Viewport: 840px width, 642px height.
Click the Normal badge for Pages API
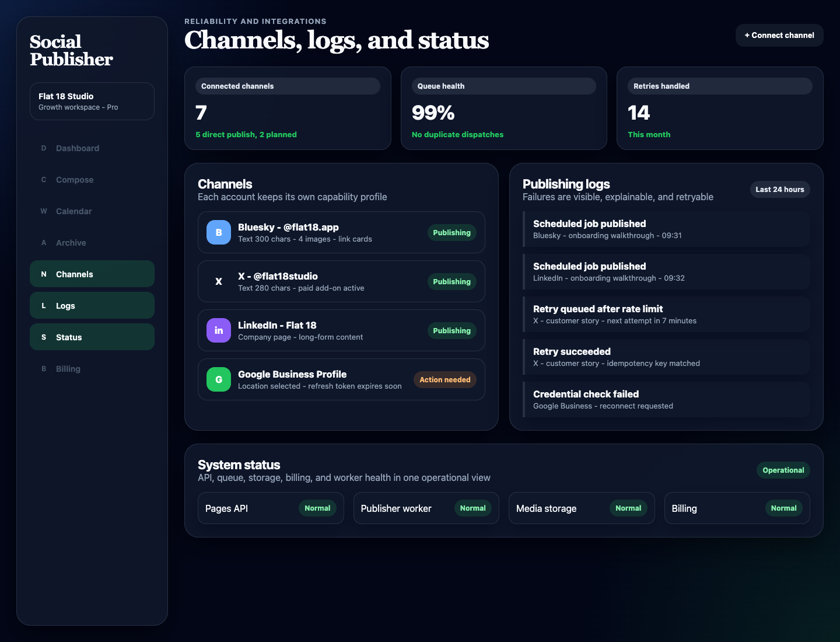tap(317, 508)
